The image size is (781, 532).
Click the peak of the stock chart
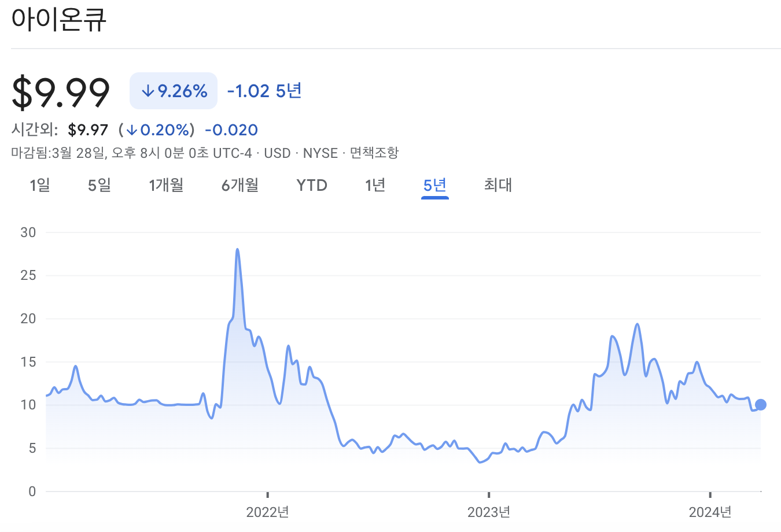(x=238, y=249)
